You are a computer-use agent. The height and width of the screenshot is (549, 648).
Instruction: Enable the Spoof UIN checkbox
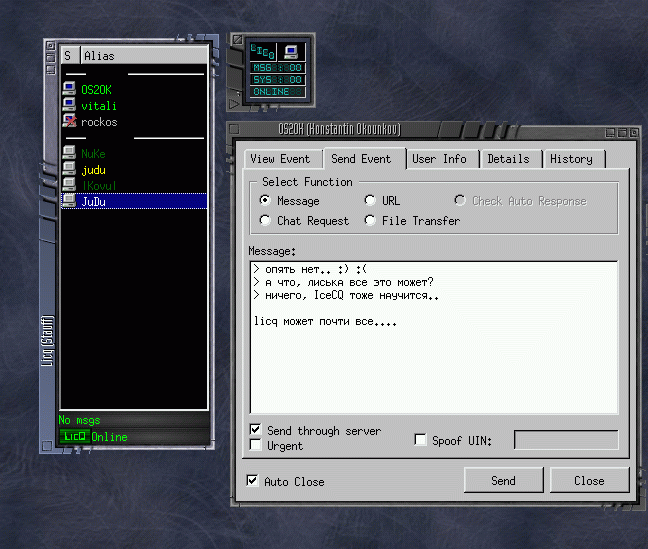point(420,439)
